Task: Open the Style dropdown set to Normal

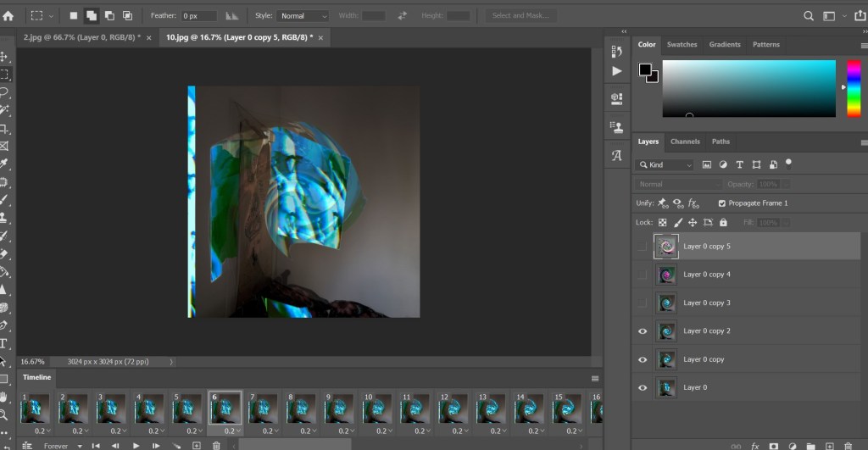Action: 303,15
